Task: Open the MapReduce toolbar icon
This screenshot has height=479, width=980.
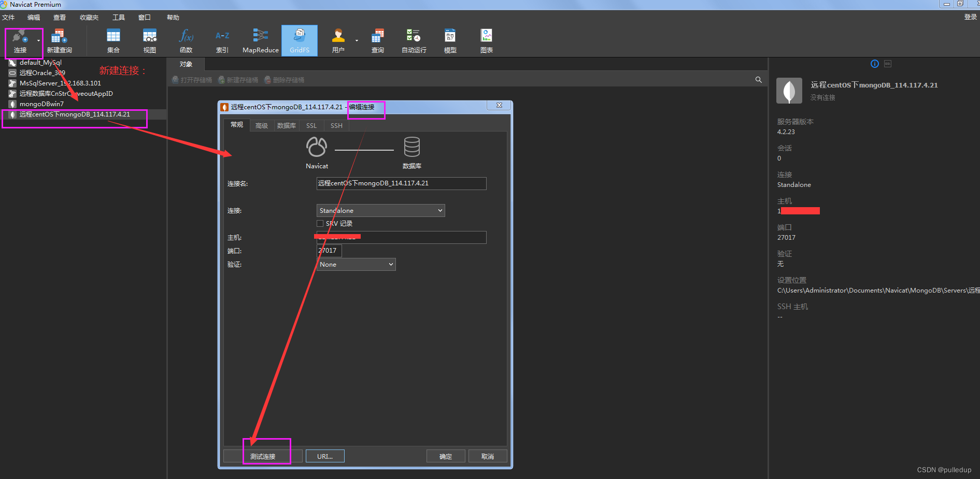Action: point(261,41)
